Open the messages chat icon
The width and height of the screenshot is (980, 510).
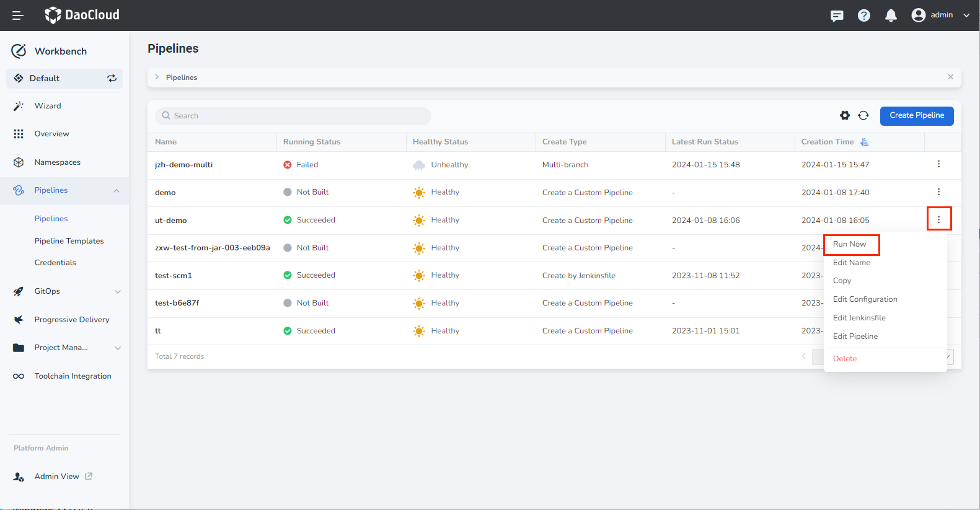(x=837, y=15)
